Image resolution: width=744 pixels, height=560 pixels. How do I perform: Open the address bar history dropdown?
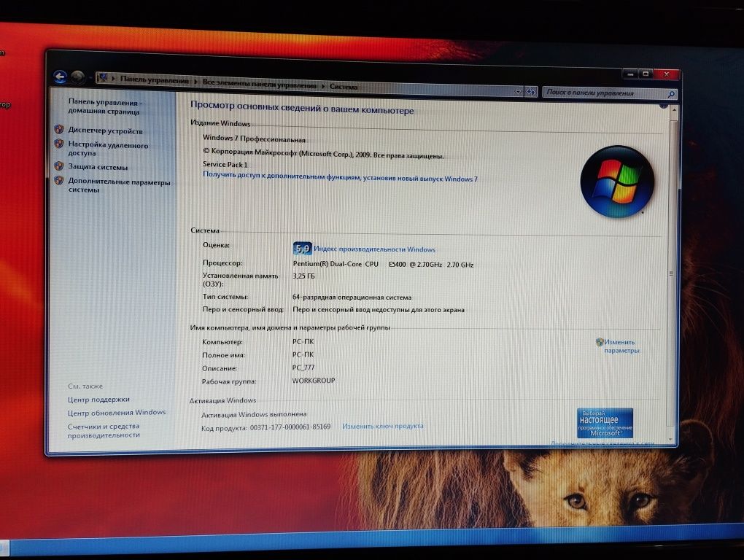coord(518,91)
